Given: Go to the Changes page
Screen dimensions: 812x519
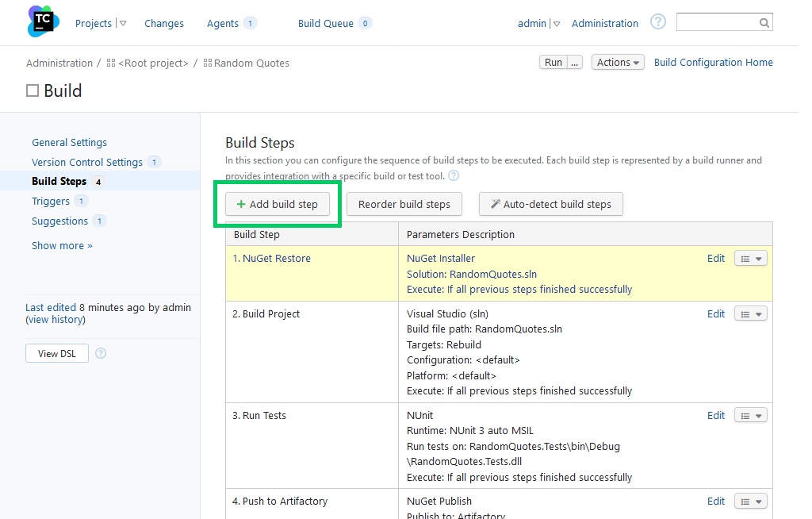Looking at the screenshot, I should tap(164, 23).
